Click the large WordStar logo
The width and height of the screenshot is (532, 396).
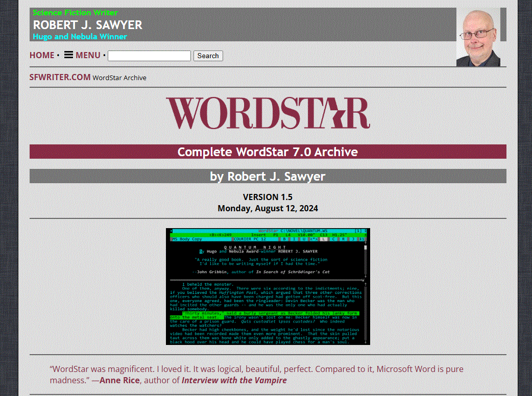(268, 113)
